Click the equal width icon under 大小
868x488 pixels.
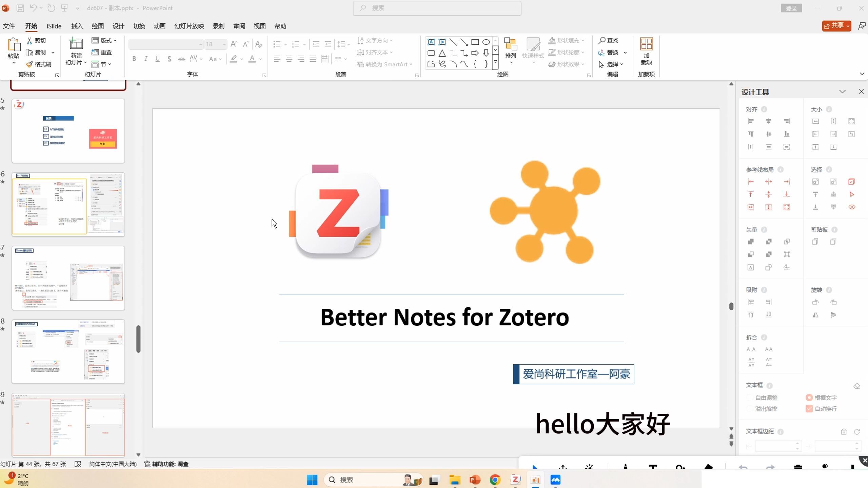pos(815,121)
